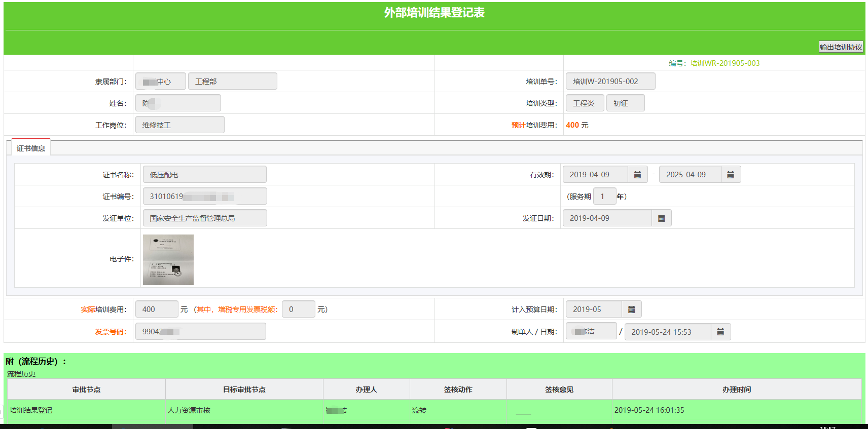Click the VAT invoice tax amount field

click(x=298, y=309)
